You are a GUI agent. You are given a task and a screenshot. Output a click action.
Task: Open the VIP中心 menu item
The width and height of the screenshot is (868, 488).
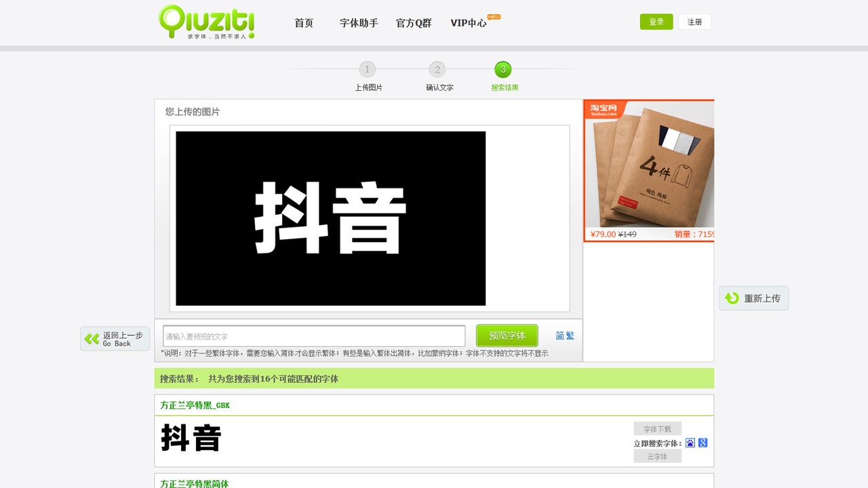tap(469, 23)
